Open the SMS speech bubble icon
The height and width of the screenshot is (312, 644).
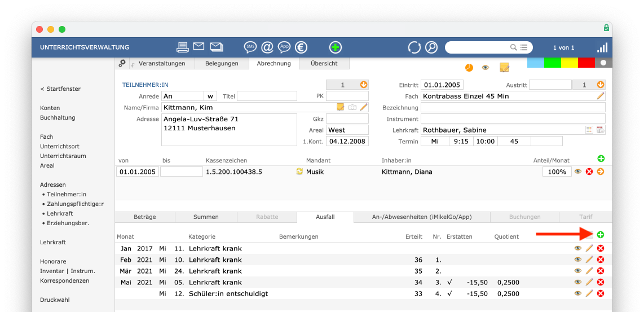click(250, 47)
